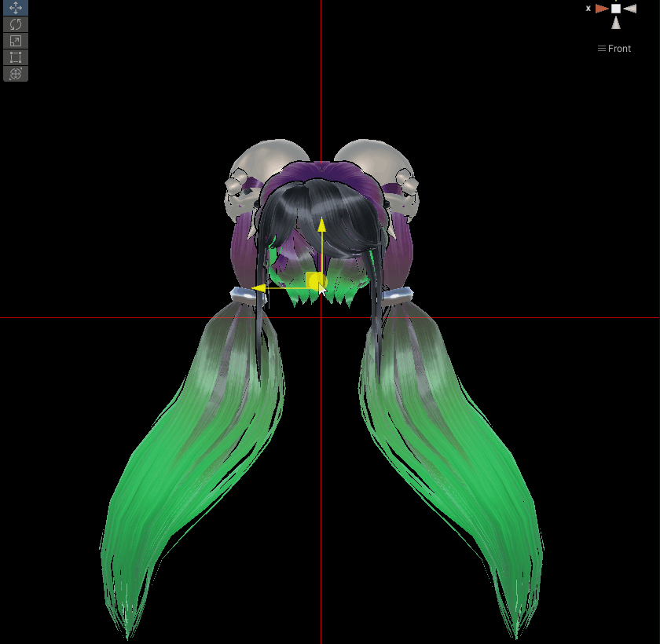Image resolution: width=660 pixels, height=644 pixels.
Task: Select the Rect tool
Action: (16, 57)
